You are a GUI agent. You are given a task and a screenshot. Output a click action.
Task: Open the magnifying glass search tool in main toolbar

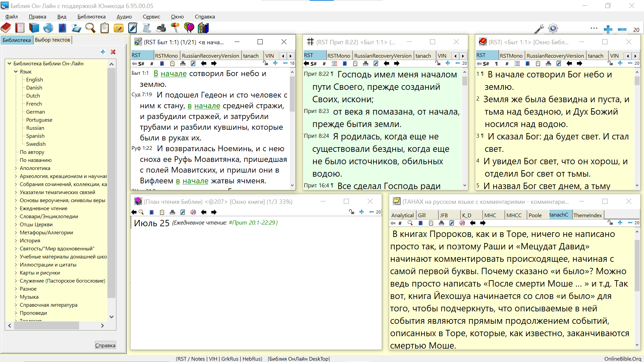coord(90,28)
